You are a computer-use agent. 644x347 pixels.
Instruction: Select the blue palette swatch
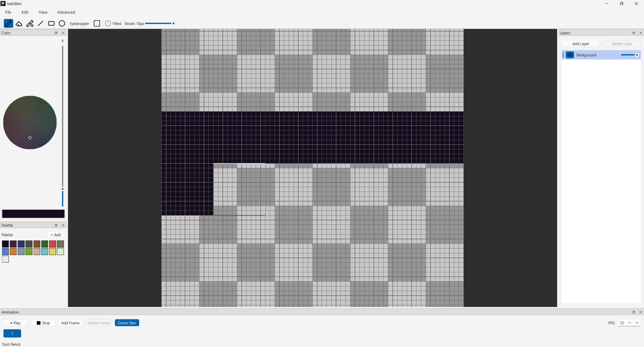tap(5, 252)
